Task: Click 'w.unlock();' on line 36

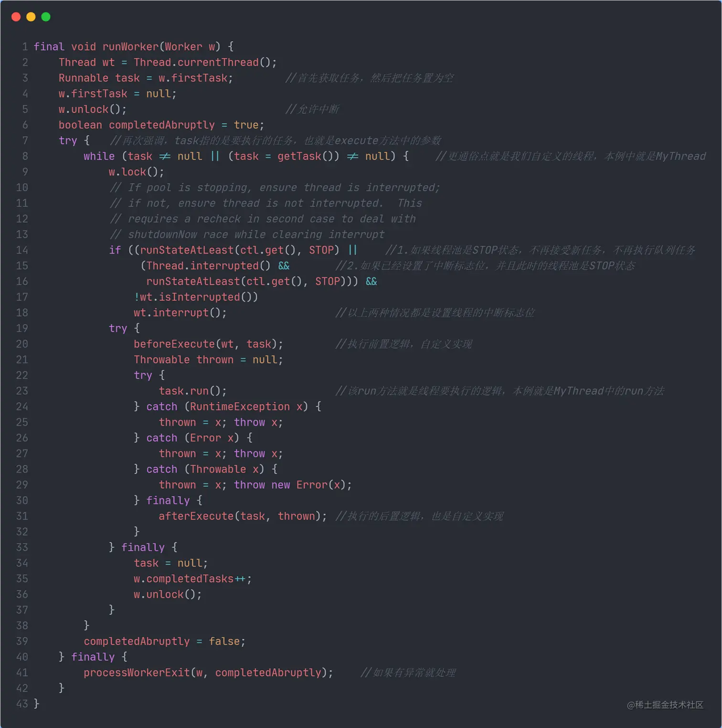Action: (x=168, y=594)
